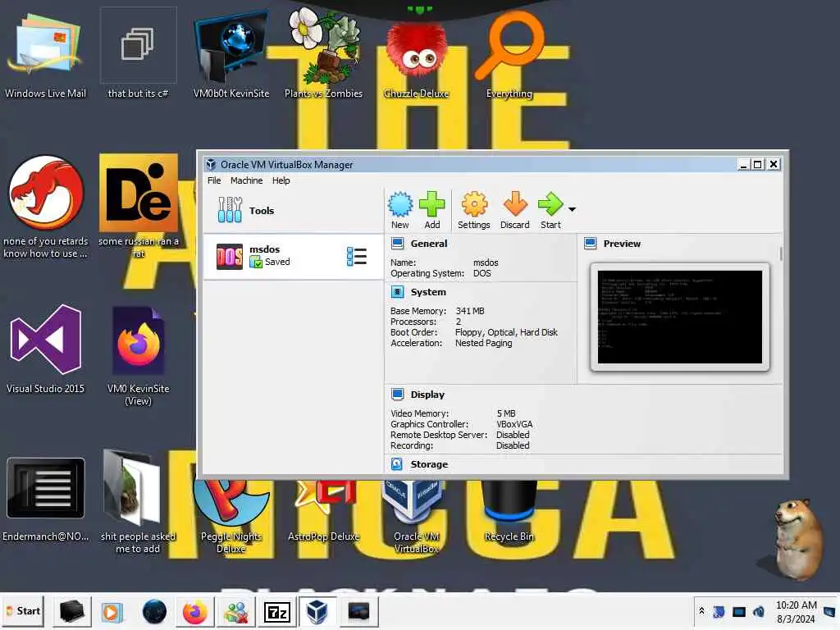Open Firefox from the taskbar
840x630 pixels.
point(195,611)
